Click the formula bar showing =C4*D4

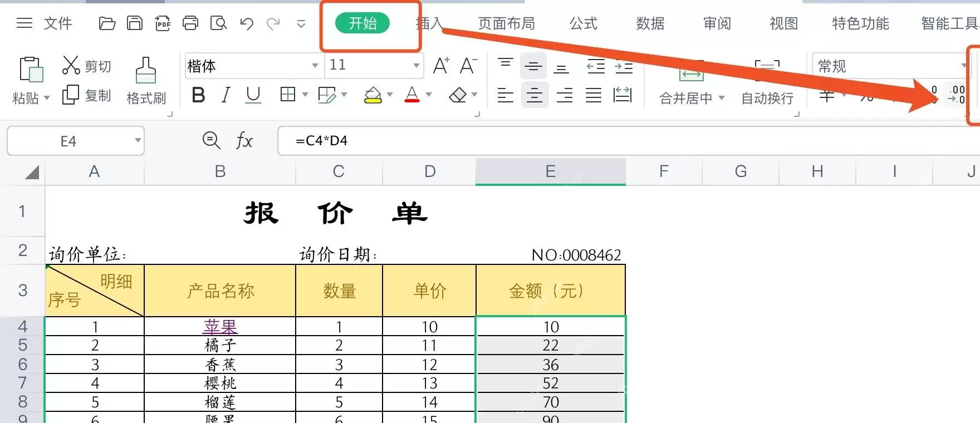click(629, 140)
